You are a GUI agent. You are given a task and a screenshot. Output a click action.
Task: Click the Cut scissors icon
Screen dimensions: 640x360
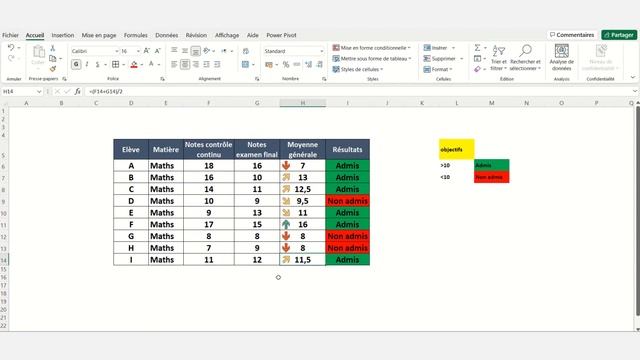(x=53, y=48)
